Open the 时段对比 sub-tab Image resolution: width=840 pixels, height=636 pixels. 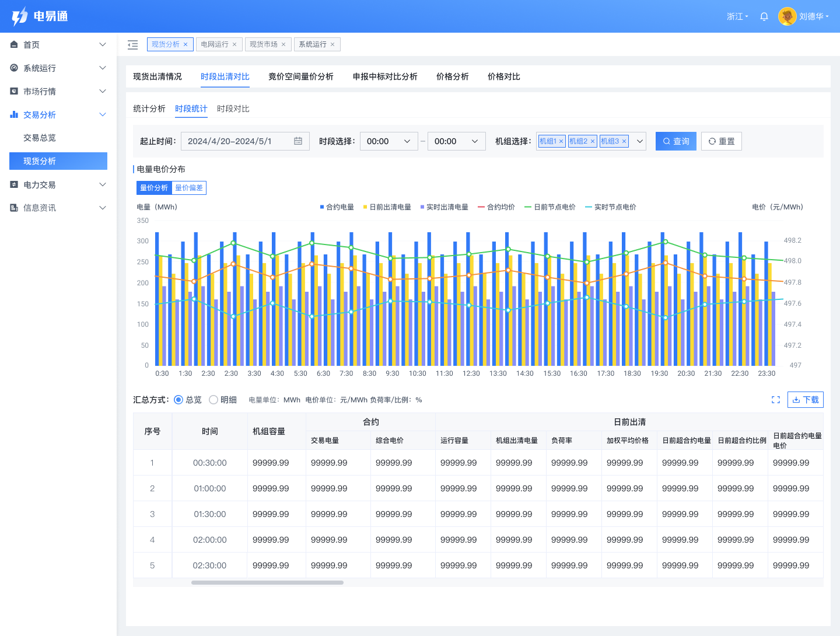pos(233,109)
